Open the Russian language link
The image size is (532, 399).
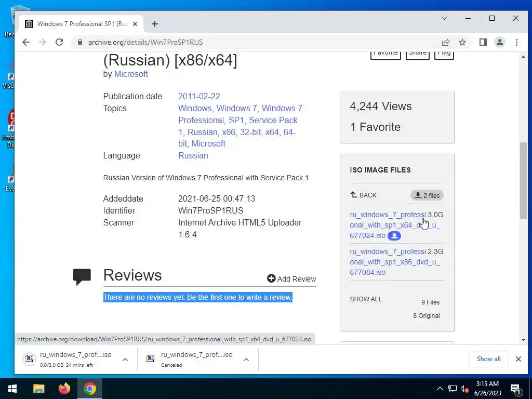(193, 156)
